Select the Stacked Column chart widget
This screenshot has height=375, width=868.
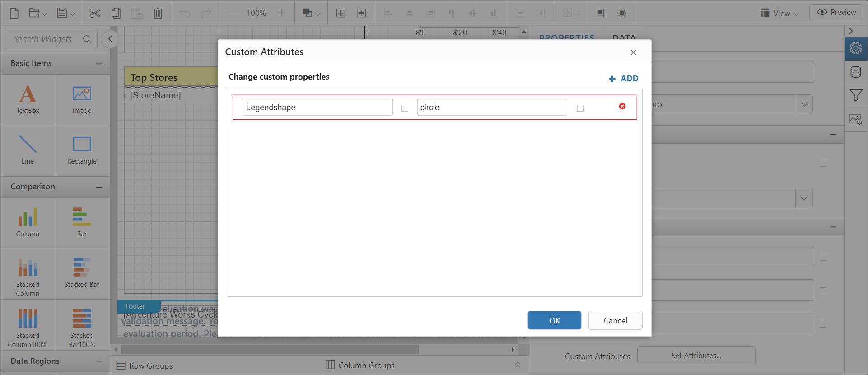(x=28, y=274)
